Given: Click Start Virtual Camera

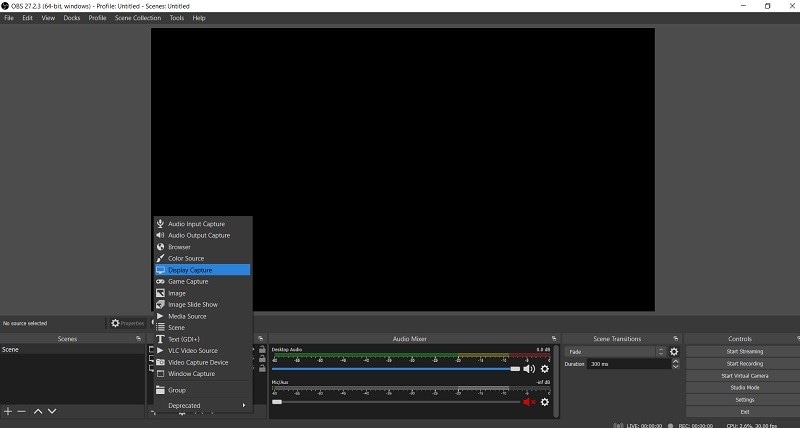Looking at the screenshot, I should tap(744, 376).
